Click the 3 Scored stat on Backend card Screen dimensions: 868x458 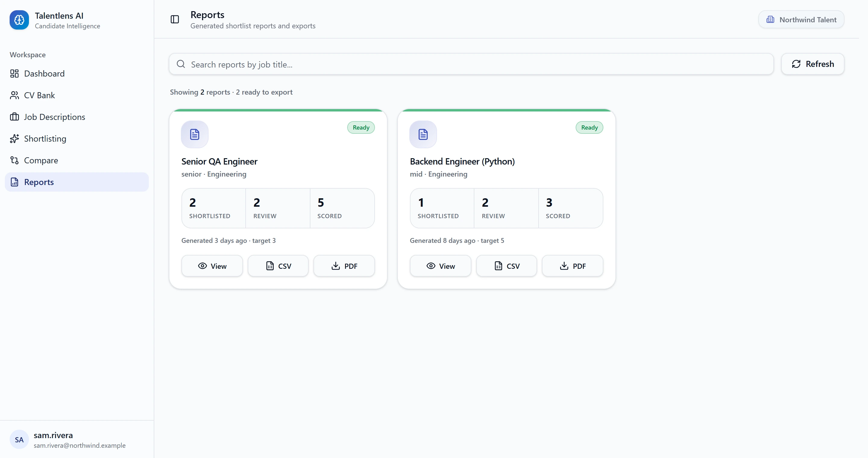[x=571, y=208]
